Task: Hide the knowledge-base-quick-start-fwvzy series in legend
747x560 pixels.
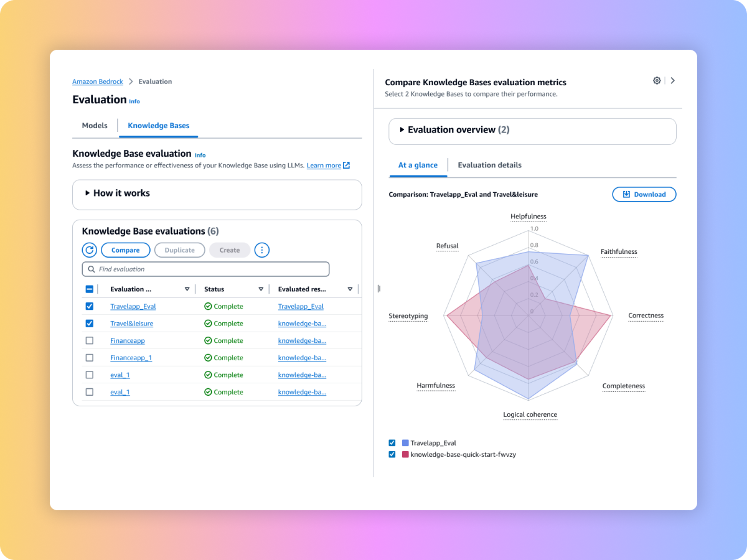Action: [x=392, y=454]
